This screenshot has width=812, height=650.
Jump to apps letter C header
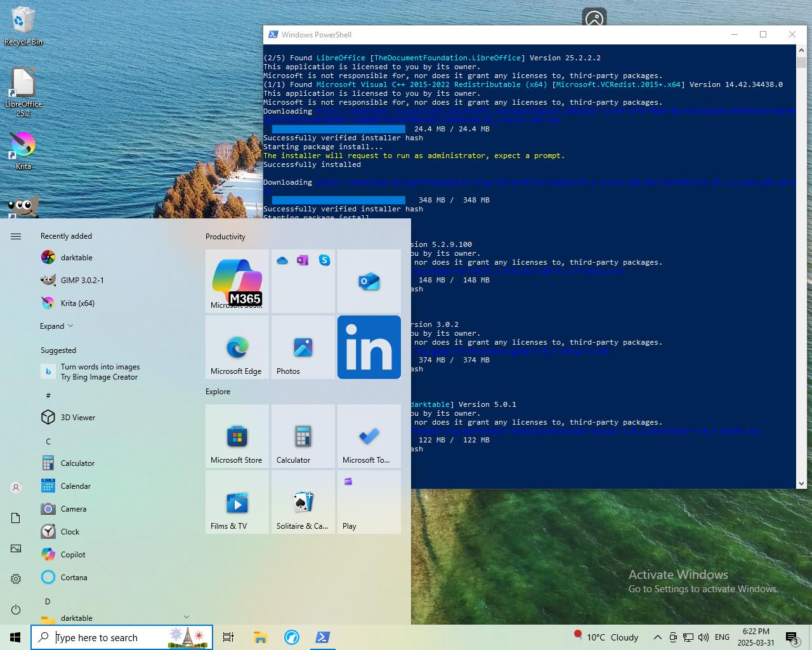pyautogui.click(x=48, y=441)
